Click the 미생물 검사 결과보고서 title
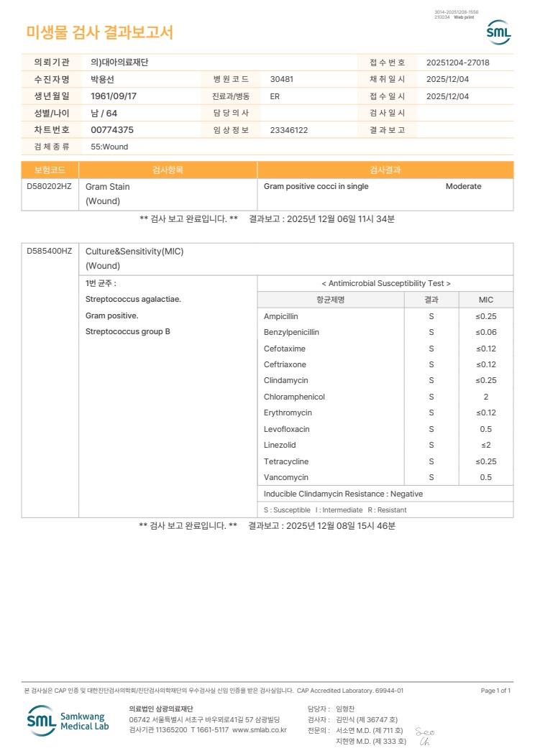Viewport: 535px width, 756px height. [x=99, y=32]
